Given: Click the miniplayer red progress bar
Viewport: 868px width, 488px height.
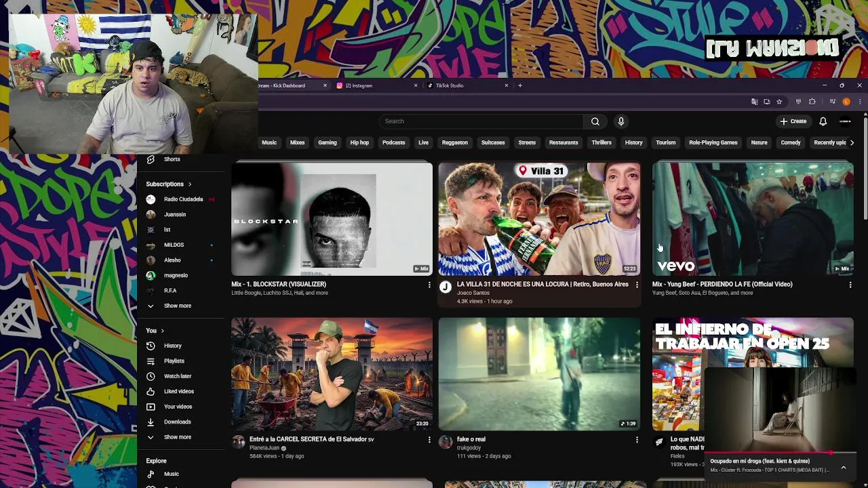Looking at the screenshot, I should [x=780, y=453].
